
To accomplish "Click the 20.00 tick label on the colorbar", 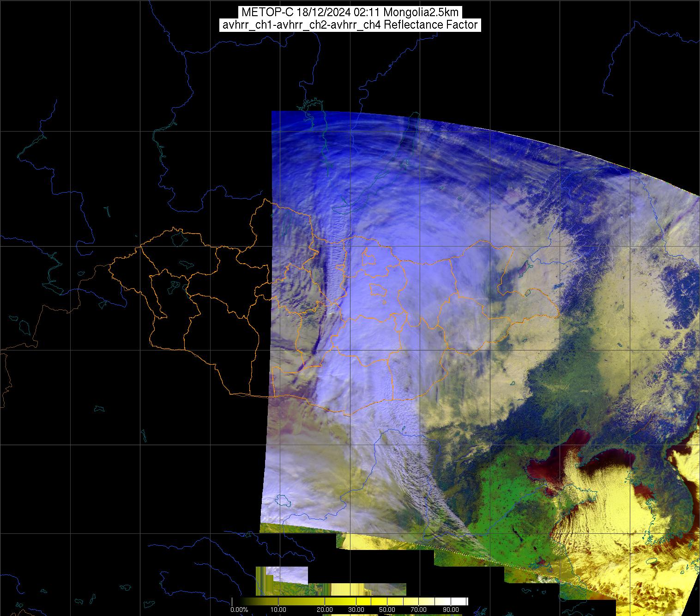I will (326, 610).
